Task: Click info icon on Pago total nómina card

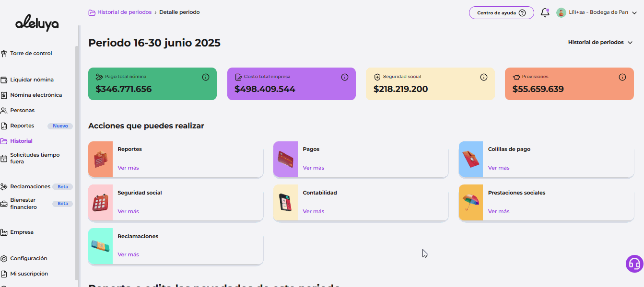Action: (x=205, y=77)
